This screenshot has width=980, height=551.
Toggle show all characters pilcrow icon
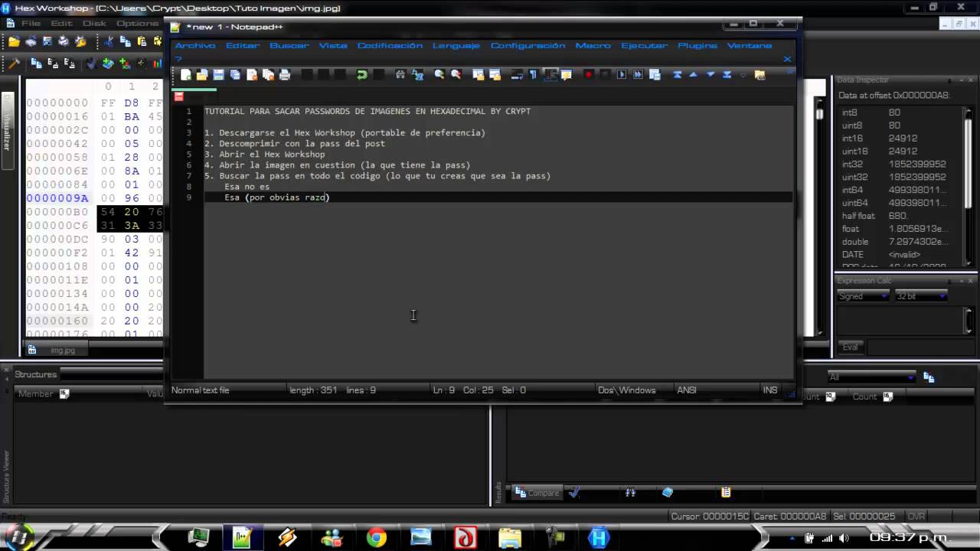click(x=534, y=74)
